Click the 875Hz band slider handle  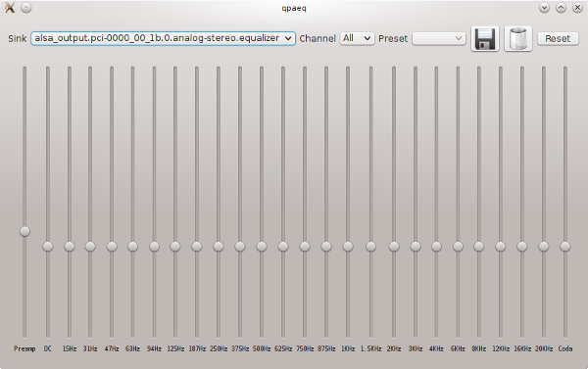click(x=326, y=247)
